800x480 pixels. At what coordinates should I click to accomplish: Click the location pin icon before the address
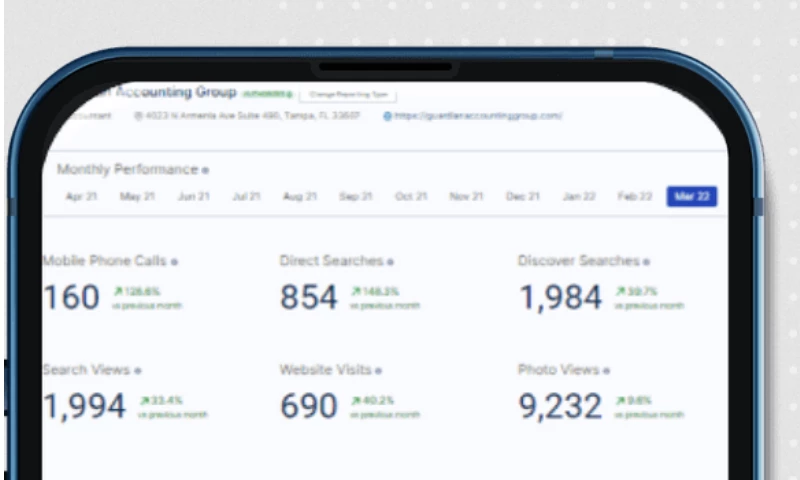tap(139, 116)
